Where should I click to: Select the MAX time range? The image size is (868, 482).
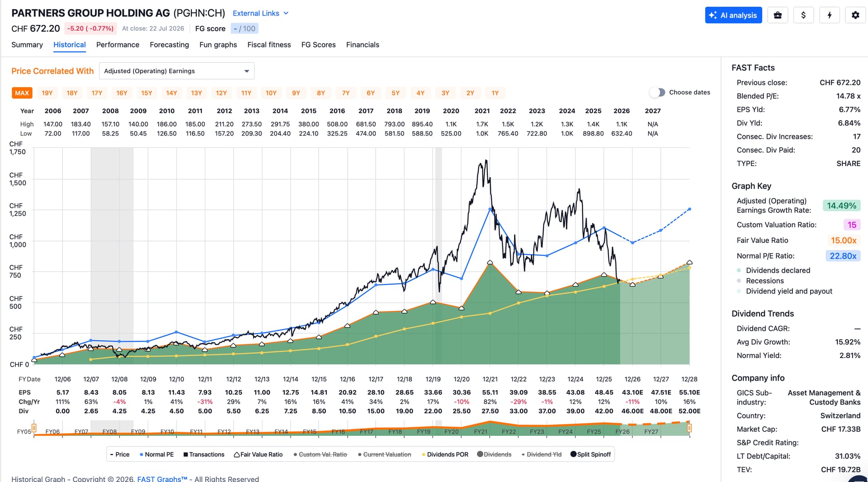[x=22, y=93]
